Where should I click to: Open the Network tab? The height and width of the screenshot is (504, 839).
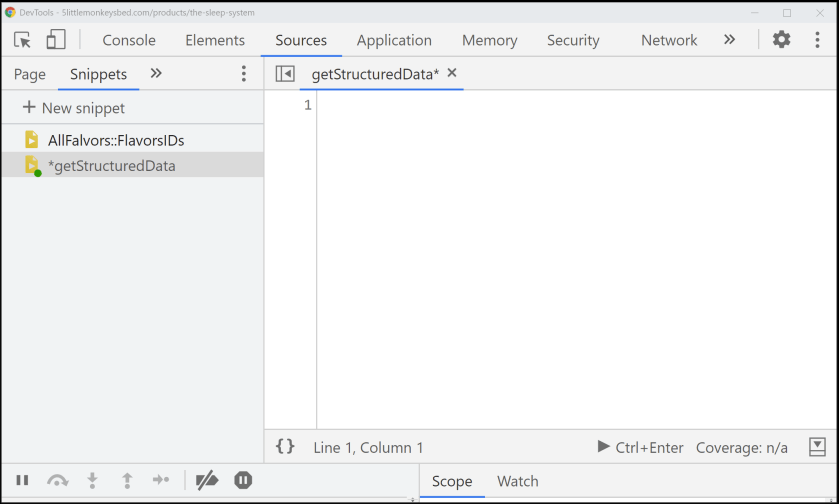click(669, 40)
